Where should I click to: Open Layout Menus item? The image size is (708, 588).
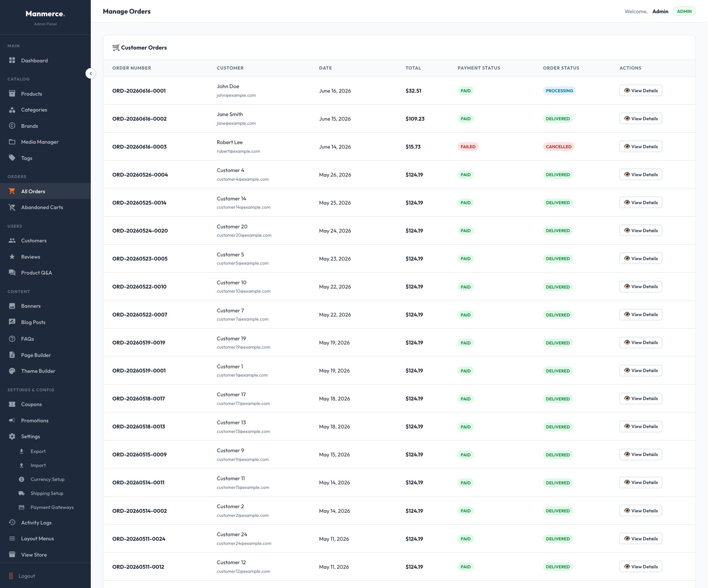pyautogui.click(x=45, y=538)
